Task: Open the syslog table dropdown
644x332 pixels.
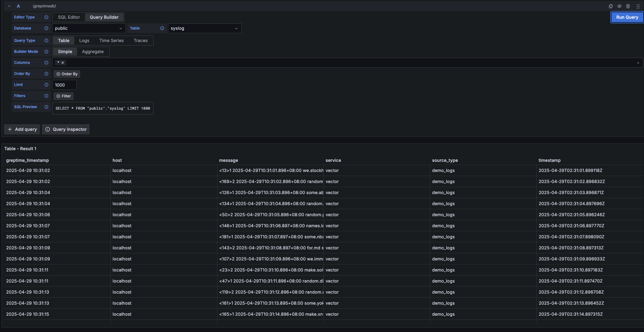Action: 204,28
